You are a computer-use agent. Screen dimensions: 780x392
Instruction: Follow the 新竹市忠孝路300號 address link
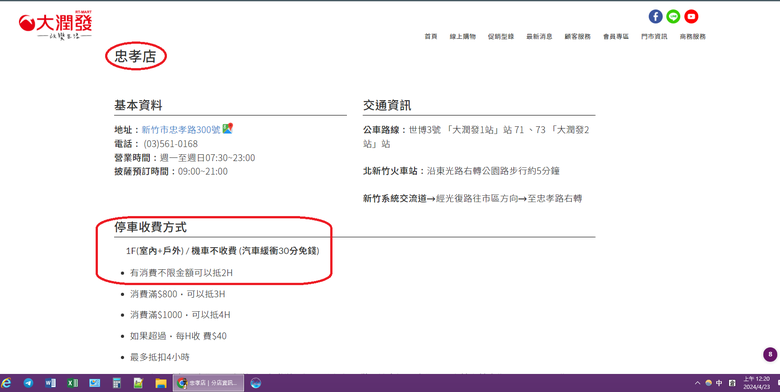tap(181, 130)
